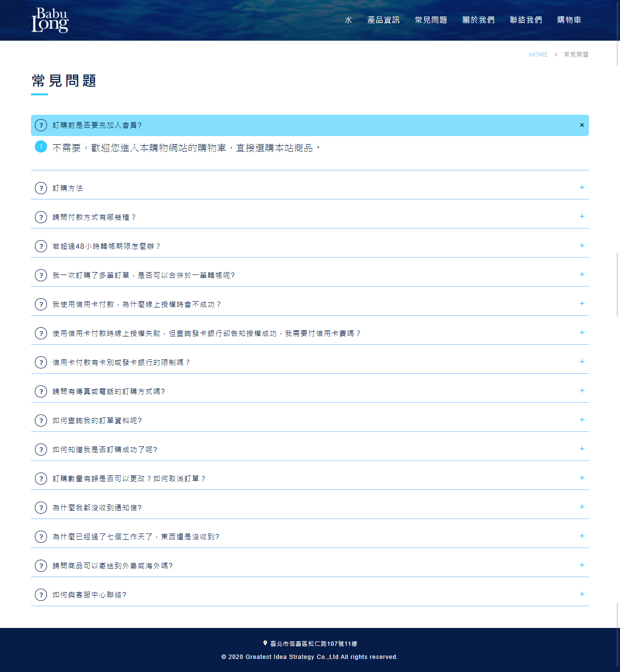Screen dimensions: 620x672
Task: Go to HOME breadcrumb link
Action: coord(538,55)
